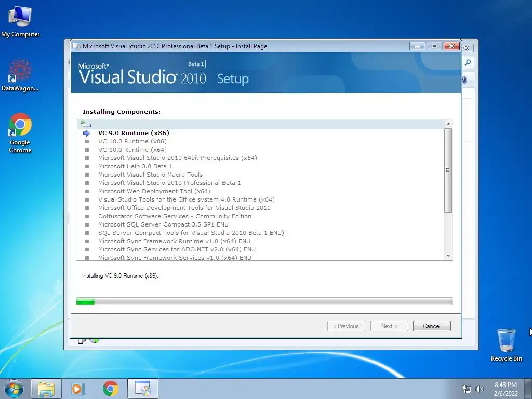Click the pause icon beside VC 10.0 Runtime (x64)
This screenshot has height=399, width=532.
click(87, 150)
